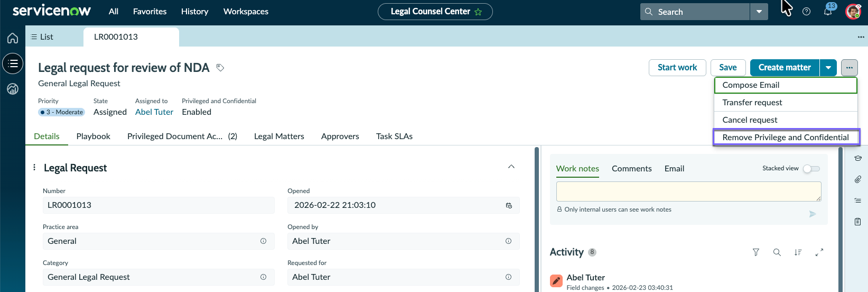Viewport: 868px width, 292px height.
Task: Open the Favorites menu
Action: [x=150, y=12]
